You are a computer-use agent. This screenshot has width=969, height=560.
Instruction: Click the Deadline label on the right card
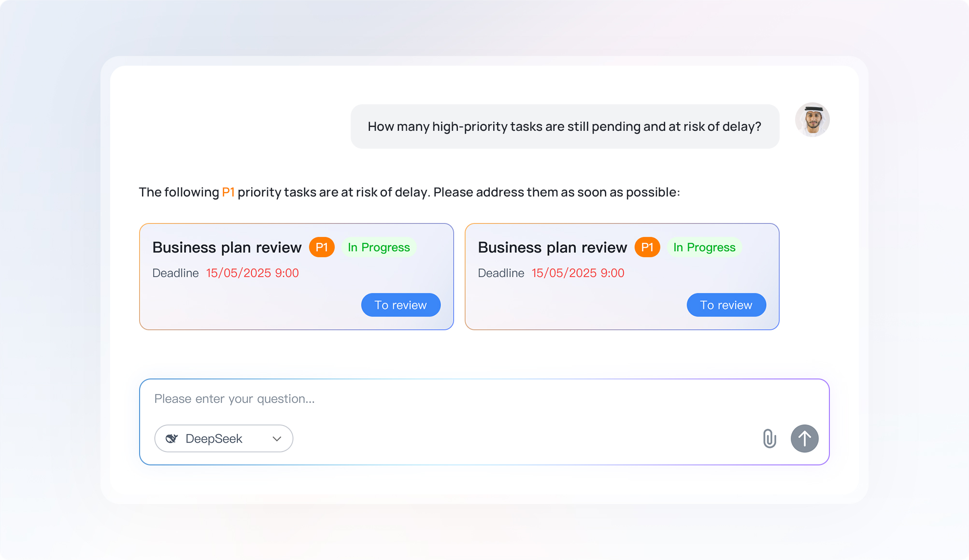[x=501, y=273]
